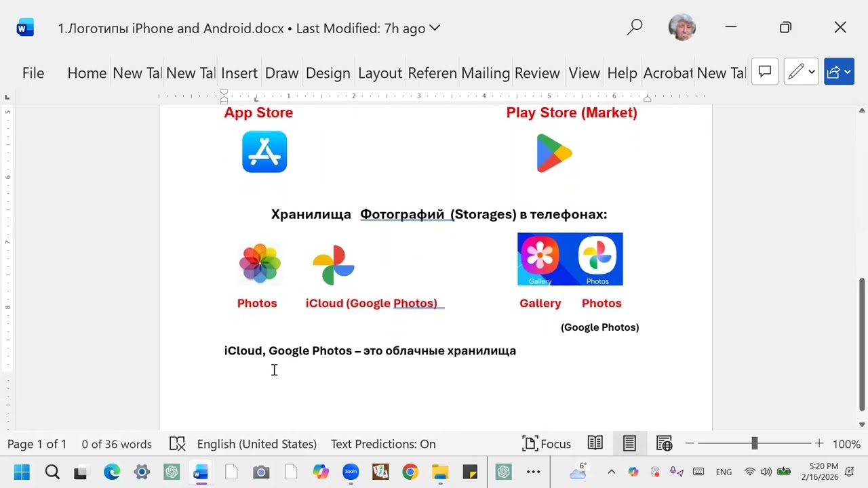Image resolution: width=868 pixels, height=488 pixels.
Task: Click the 100% zoom level button
Action: (846, 444)
